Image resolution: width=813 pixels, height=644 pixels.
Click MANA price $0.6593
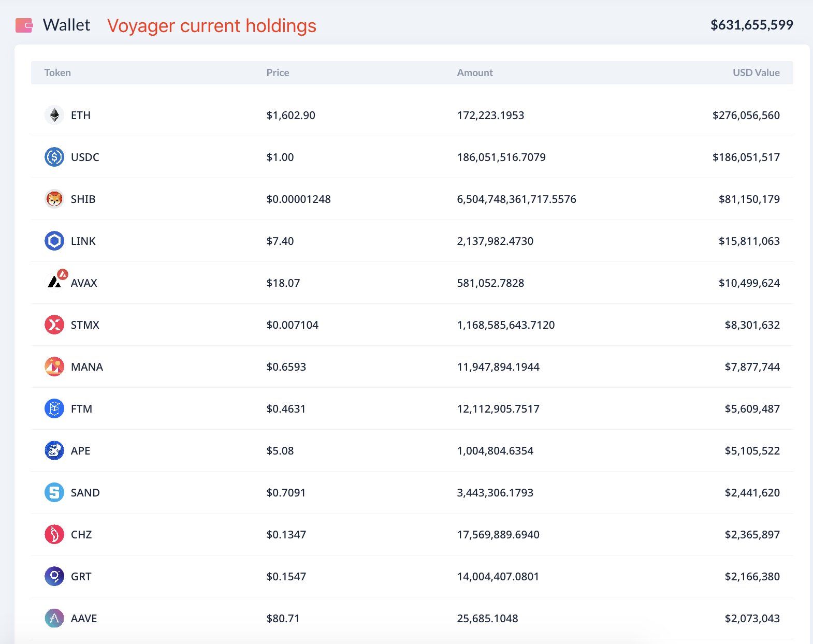pyautogui.click(x=286, y=367)
